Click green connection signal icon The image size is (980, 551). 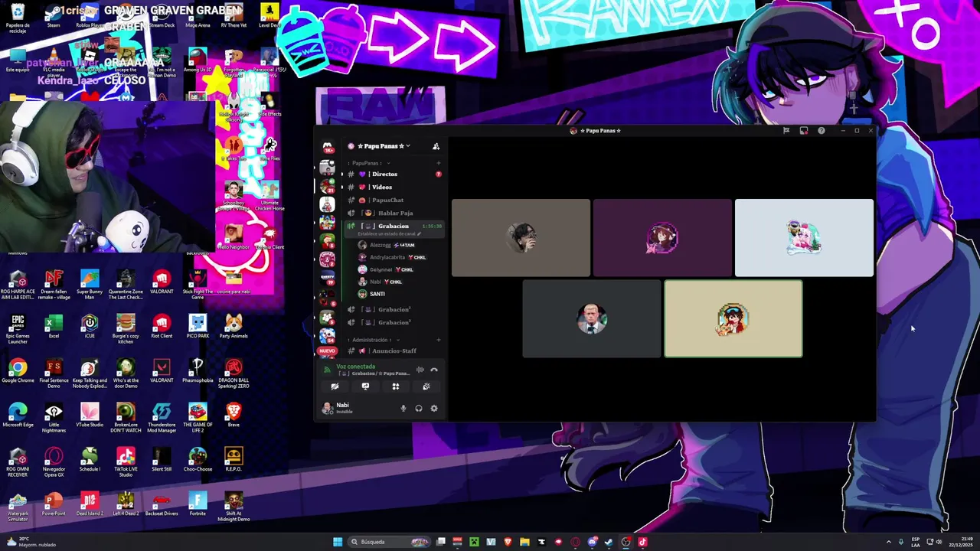[328, 370]
